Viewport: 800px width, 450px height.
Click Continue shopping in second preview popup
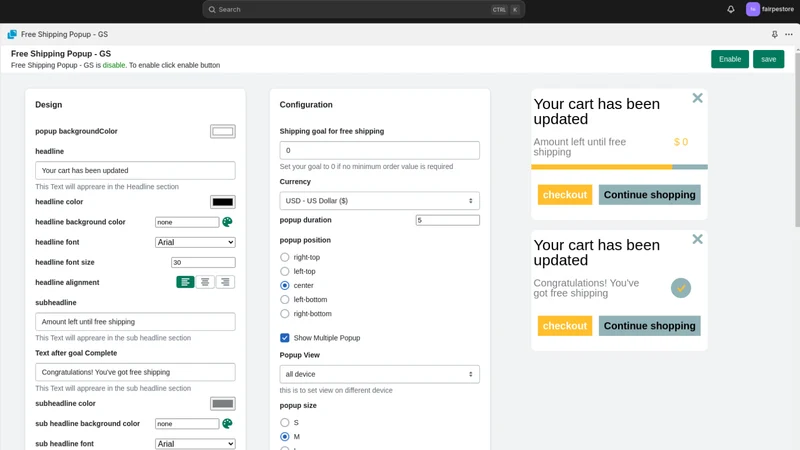(649, 326)
